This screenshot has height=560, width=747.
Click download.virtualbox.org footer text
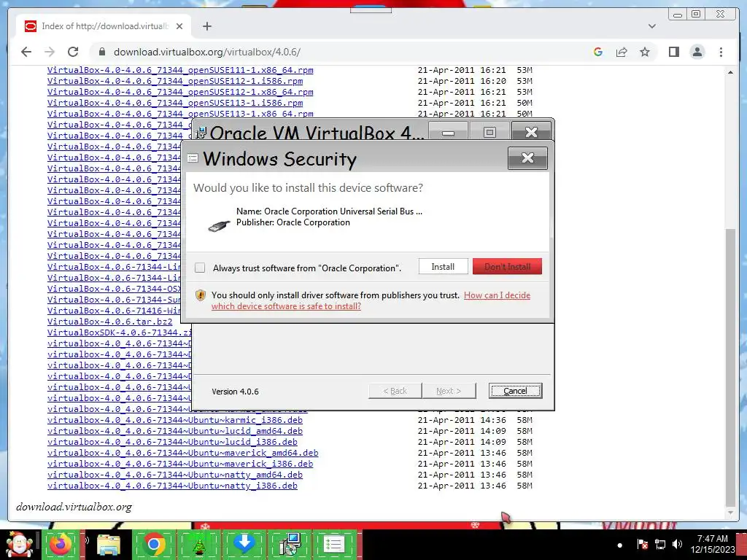coord(74,507)
